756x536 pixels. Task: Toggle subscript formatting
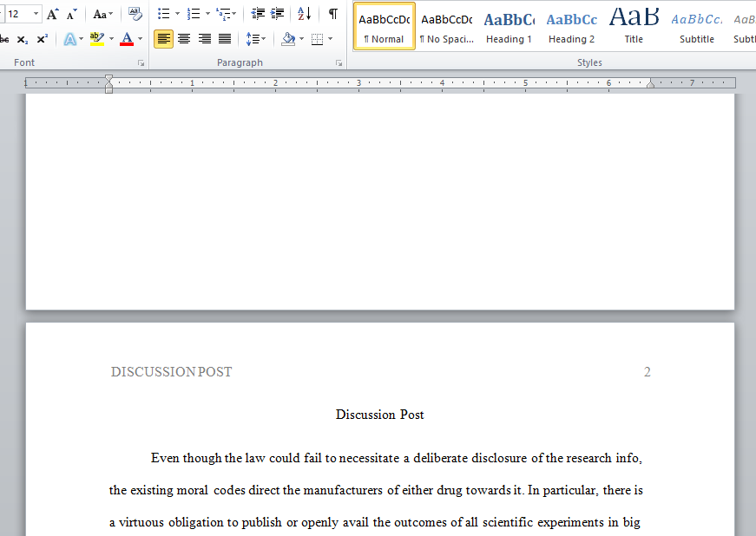point(23,40)
